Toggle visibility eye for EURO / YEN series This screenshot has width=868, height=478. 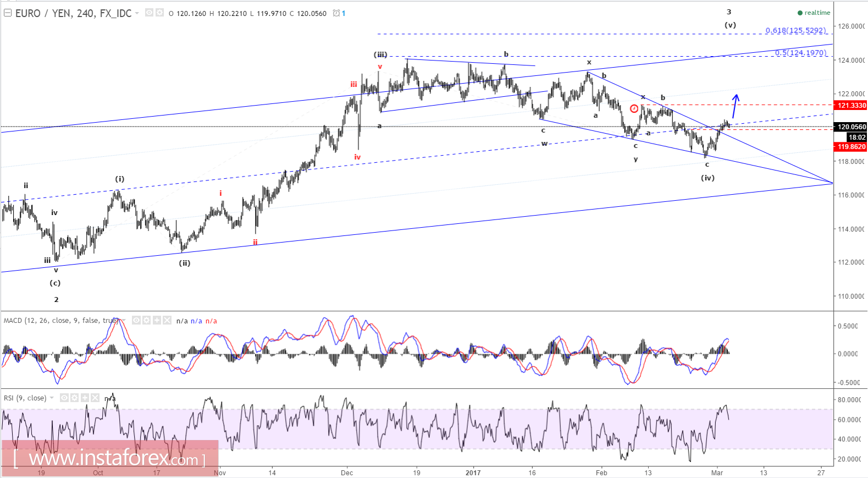coord(150,13)
